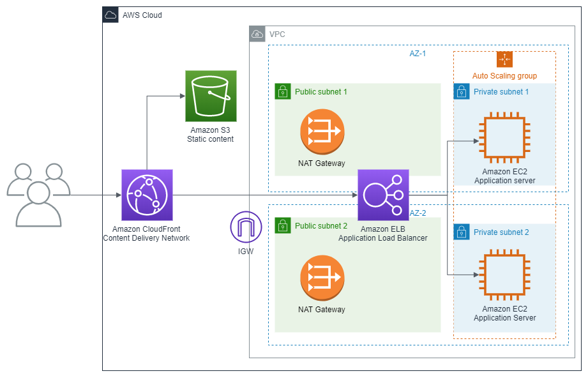Select the 'Application Server' label in Private subnet 2

[x=505, y=318]
